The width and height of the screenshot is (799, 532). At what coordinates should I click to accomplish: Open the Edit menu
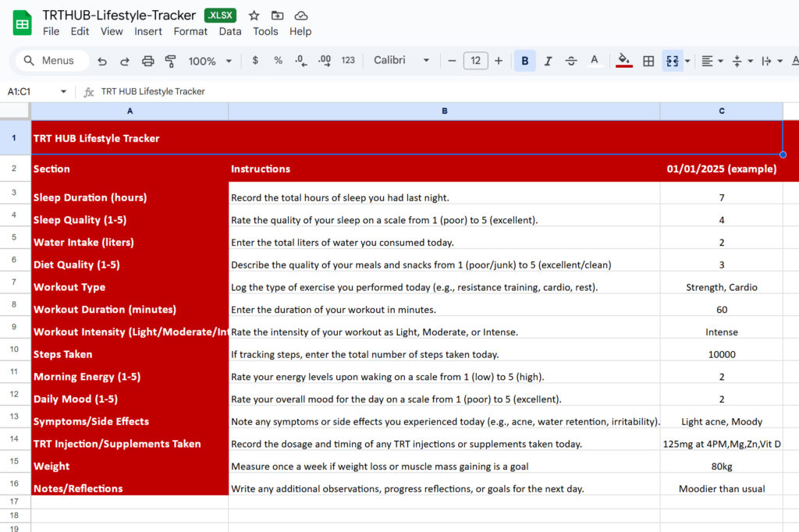tap(80, 32)
